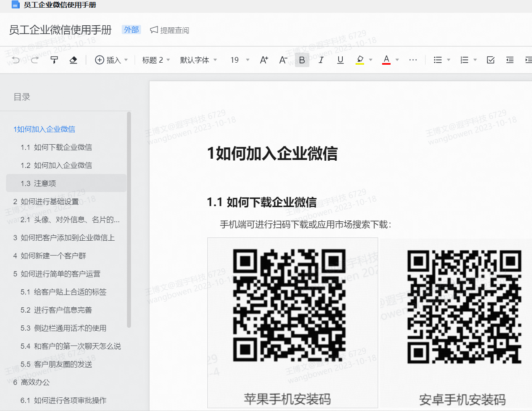Apply the red font color
Viewport: 532px width, 411px height.
(x=387, y=60)
